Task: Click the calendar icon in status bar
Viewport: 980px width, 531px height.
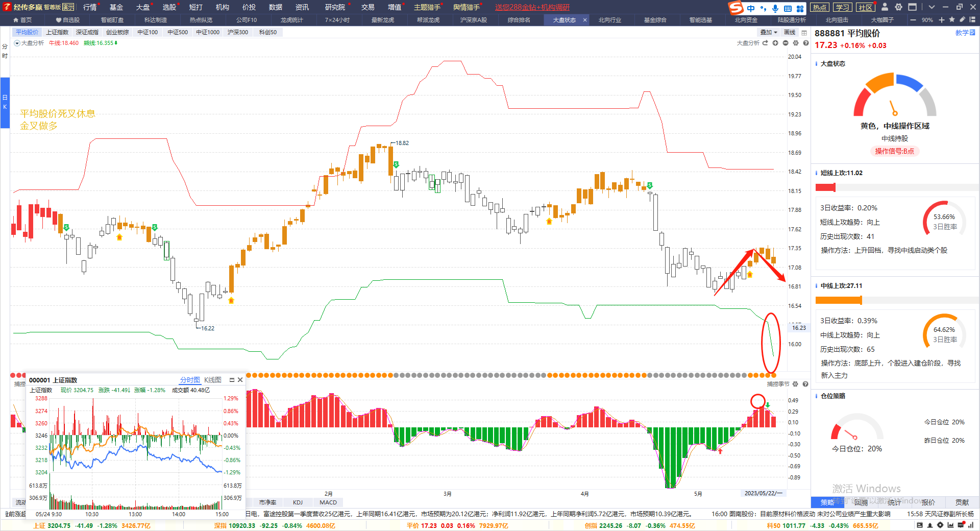Action: point(920,525)
